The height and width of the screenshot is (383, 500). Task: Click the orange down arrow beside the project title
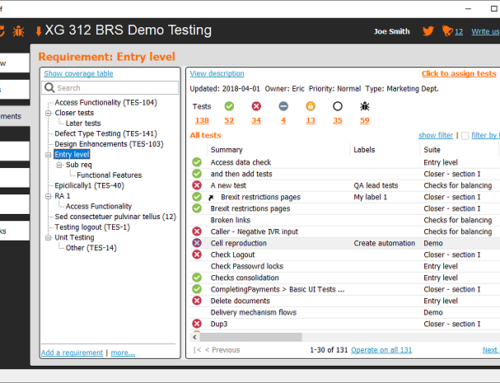point(39,31)
